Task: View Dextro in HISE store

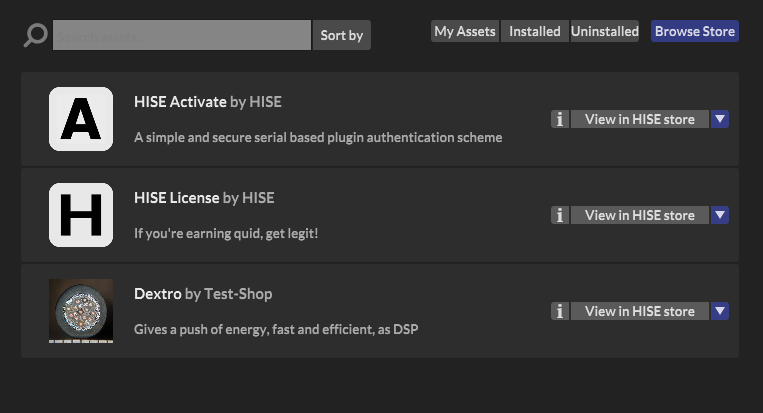Action: [639, 311]
